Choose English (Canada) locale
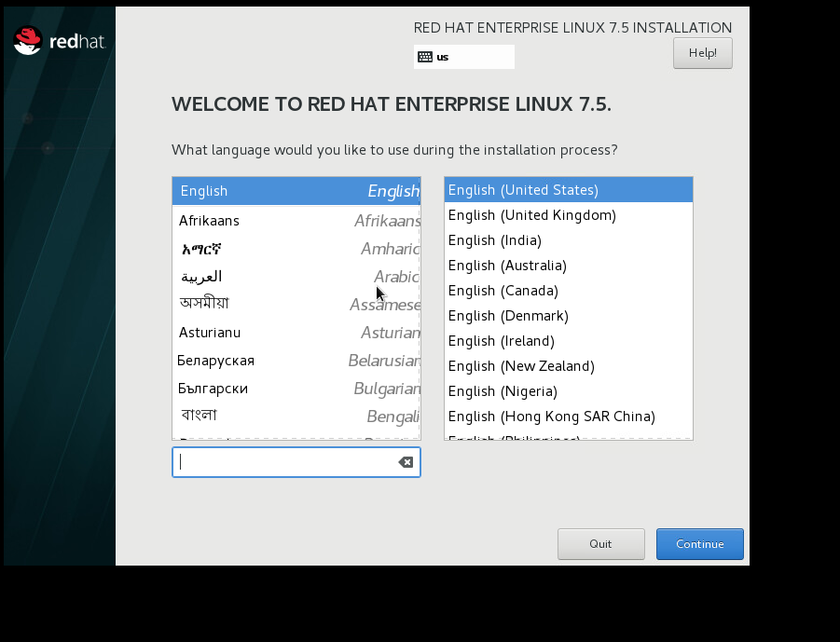Screen dimensions: 840x642 coord(569,291)
